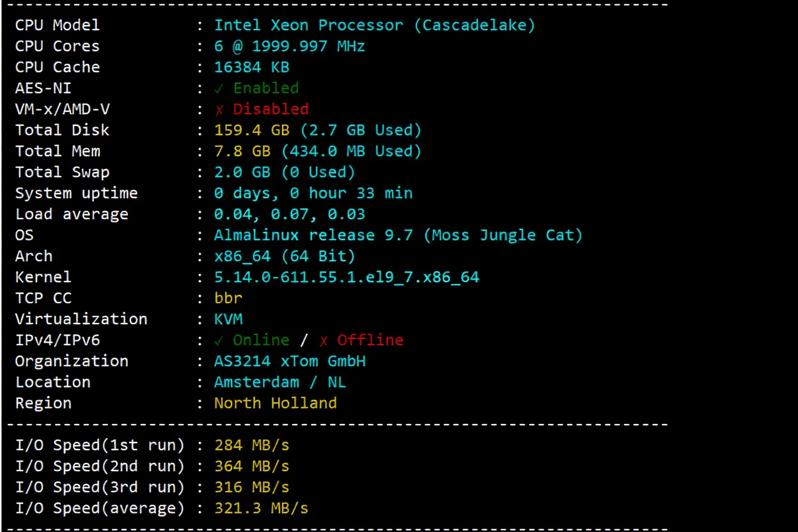Click the 'I/O Speed(3rd run)' label

pos(100,487)
